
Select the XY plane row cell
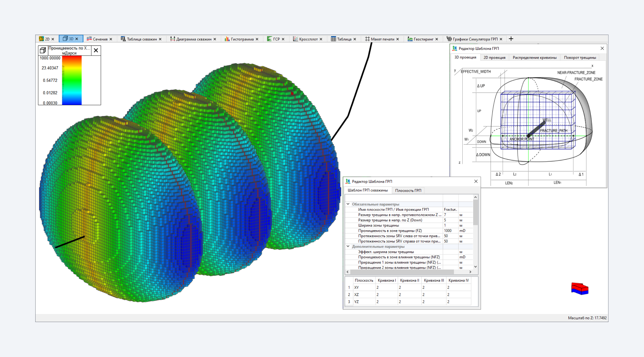point(364,287)
